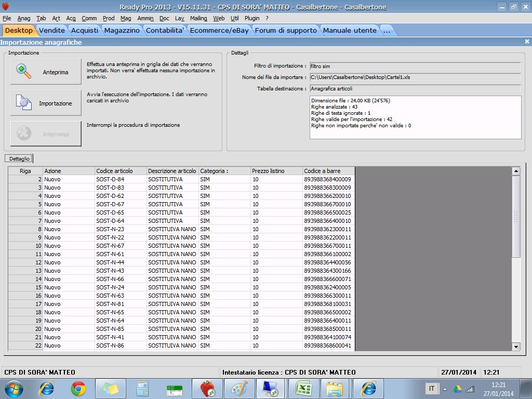This screenshot has height=399, width=532.
Task: Click the grid vertical scrollbar thumb
Action: tap(516, 217)
